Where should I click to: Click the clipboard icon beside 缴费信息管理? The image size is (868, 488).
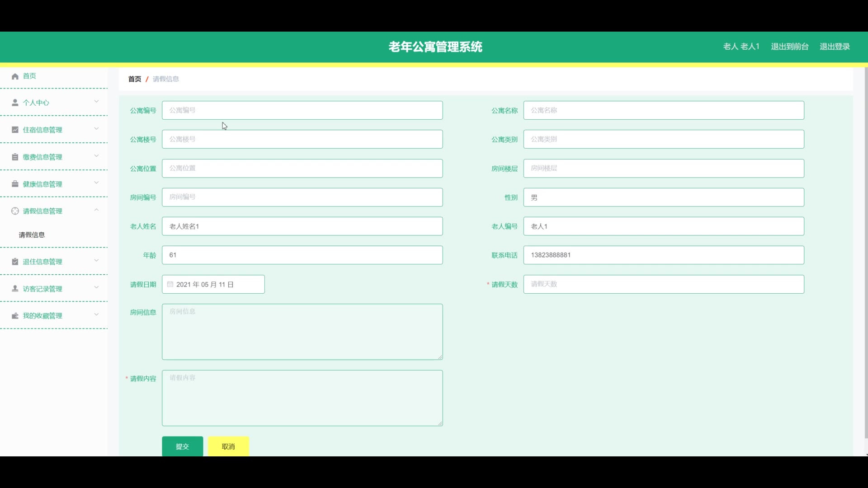(x=15, y=157)
